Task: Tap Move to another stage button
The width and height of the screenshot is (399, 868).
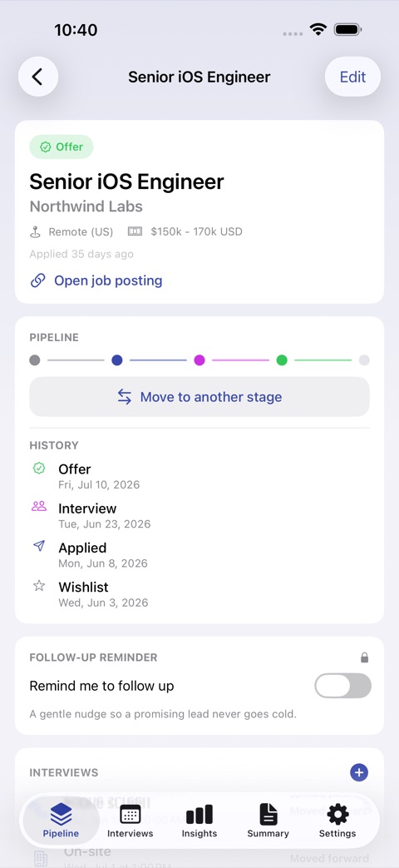Action: click(199, 397)
